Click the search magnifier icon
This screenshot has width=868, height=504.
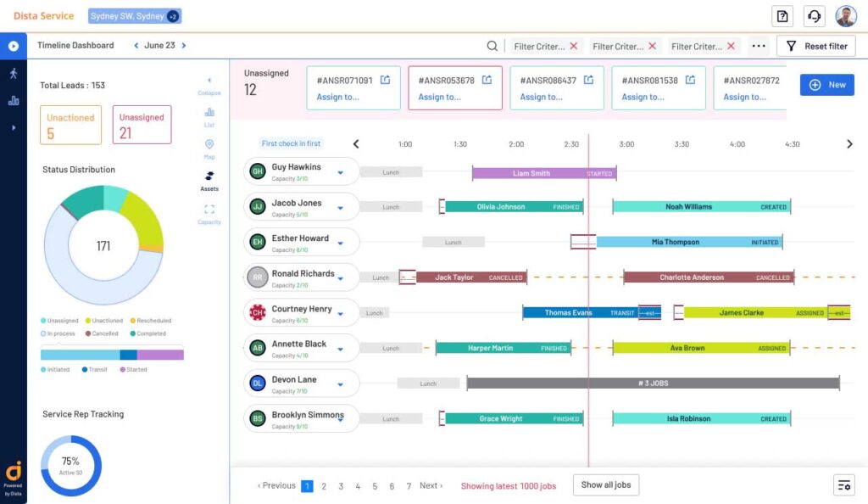click(492, 47)
